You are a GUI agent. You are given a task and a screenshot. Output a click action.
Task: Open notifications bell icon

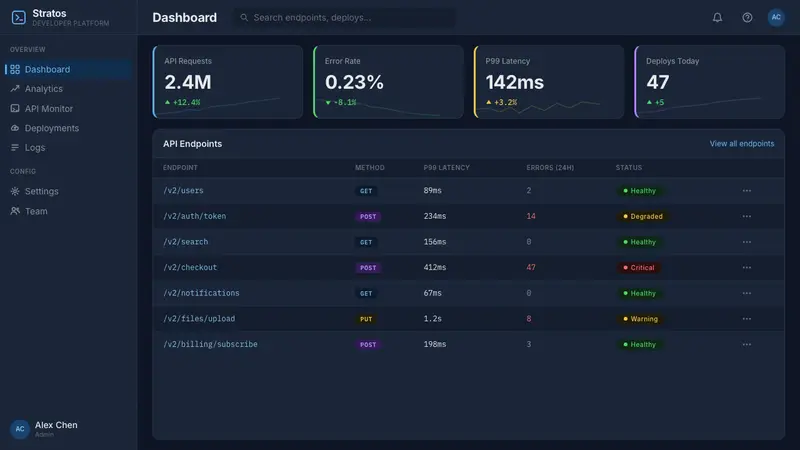(717, 17)
